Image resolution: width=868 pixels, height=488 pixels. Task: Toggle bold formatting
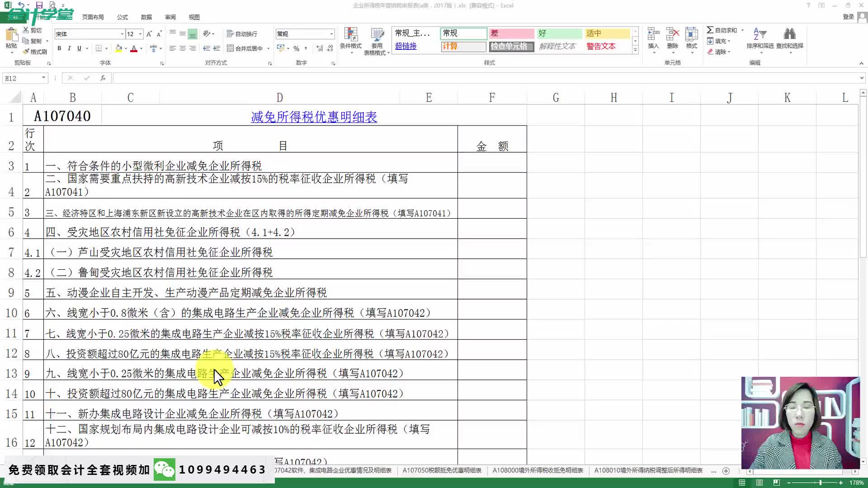pos(59,48)
